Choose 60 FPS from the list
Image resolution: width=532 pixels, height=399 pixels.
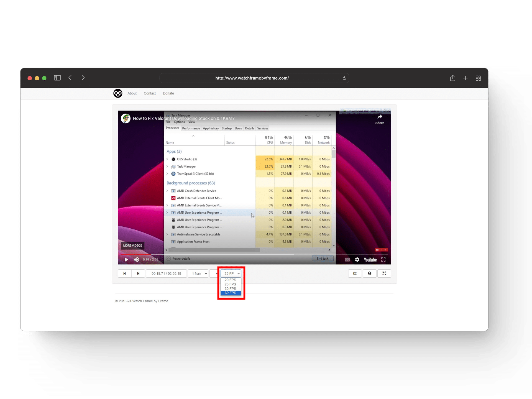[x=231, y=293]
